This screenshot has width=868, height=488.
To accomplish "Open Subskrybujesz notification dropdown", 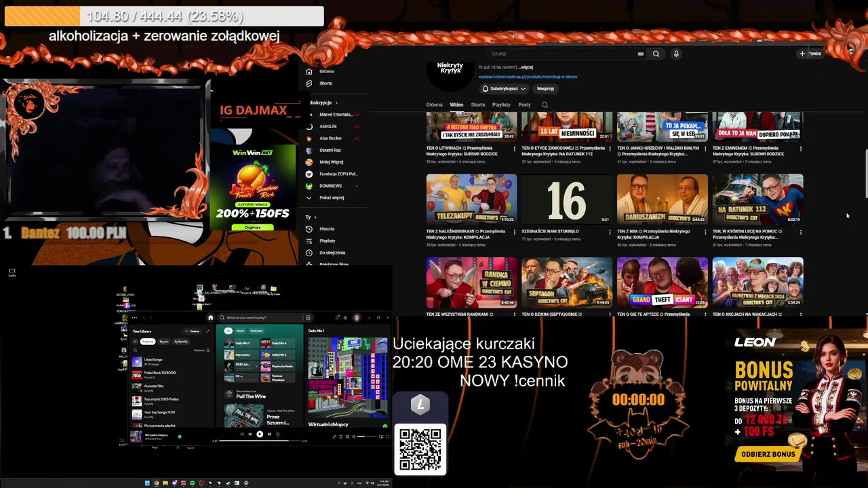I will pyautogui.click(x=504, y=89).
